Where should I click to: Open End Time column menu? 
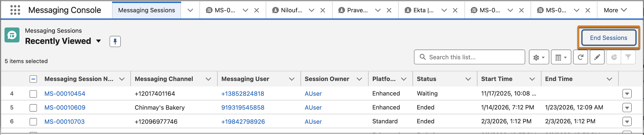click(x=609, y=79)
